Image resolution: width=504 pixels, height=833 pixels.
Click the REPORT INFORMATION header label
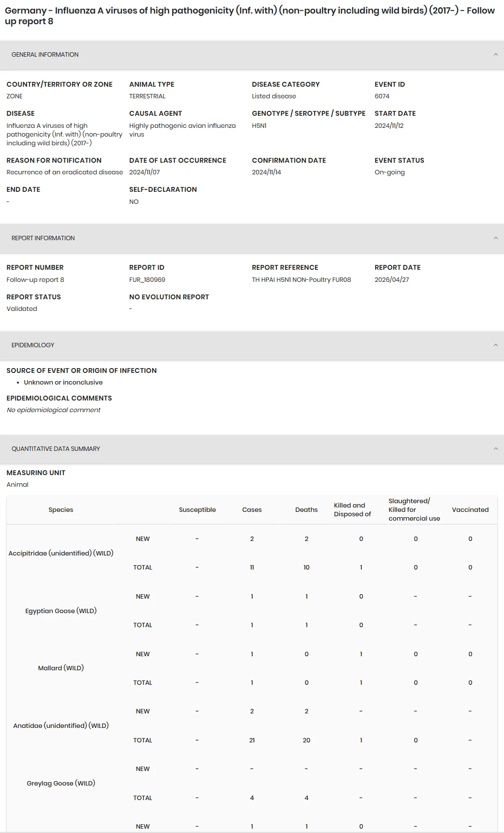tap(43, 238)
